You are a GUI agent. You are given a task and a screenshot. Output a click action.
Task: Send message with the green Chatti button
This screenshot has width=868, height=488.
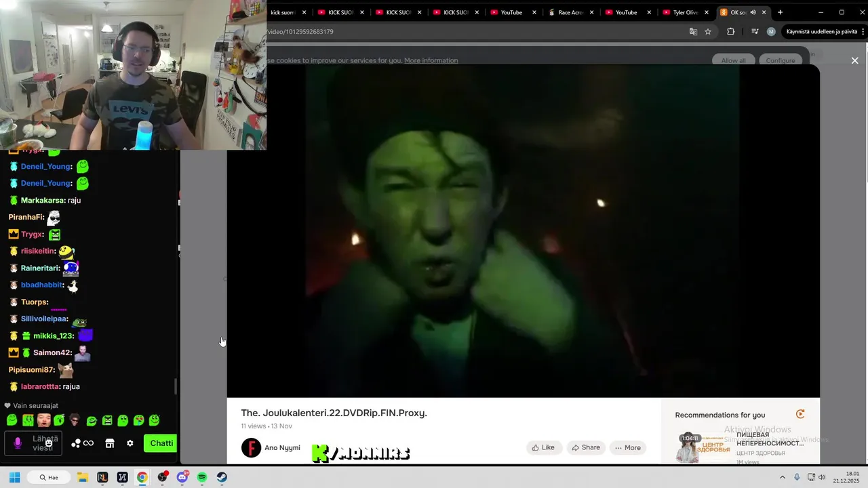161,443
